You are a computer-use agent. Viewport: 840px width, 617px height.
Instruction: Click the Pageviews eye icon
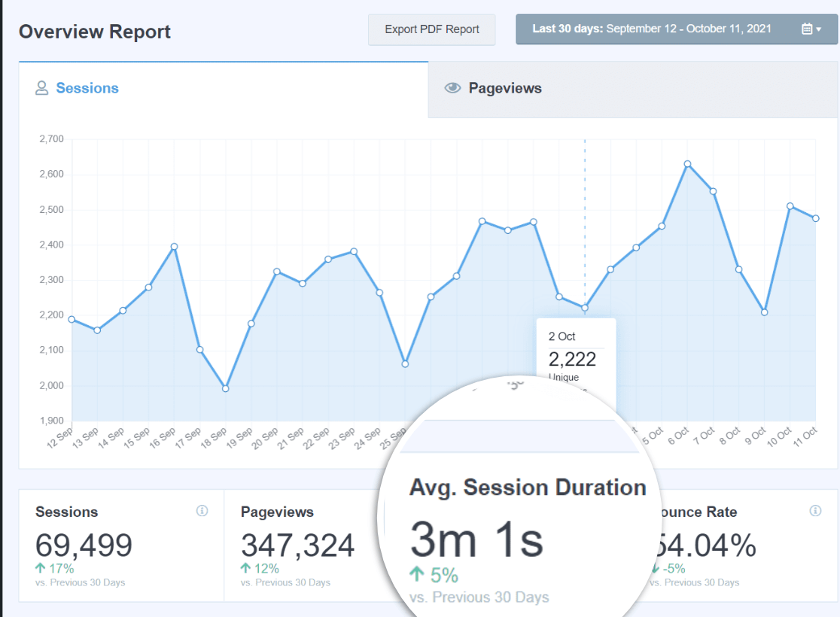(x=452, y=88)
